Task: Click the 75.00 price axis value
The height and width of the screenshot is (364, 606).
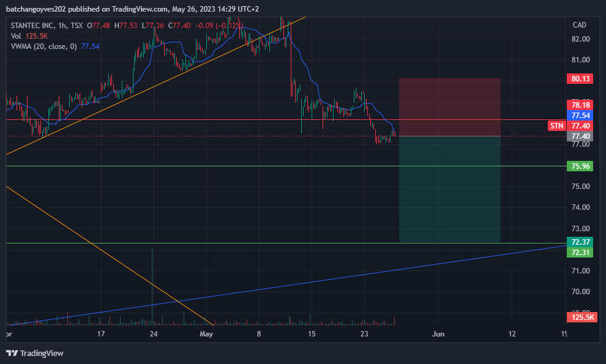Action: tap(580, 186)
